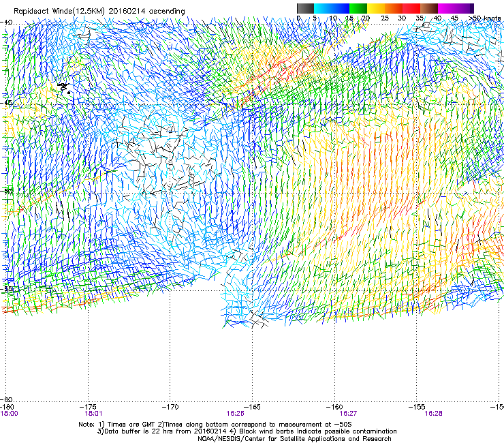The width and height of the screenshot is (504, 443).
Task: Click the purple 16:27 time stamp
Action: [348, 414]
